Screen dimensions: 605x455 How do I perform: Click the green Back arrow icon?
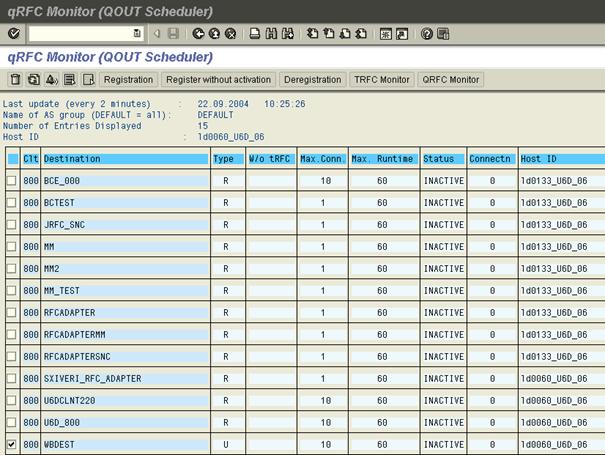pyautogui.click(x=198, y=34)
